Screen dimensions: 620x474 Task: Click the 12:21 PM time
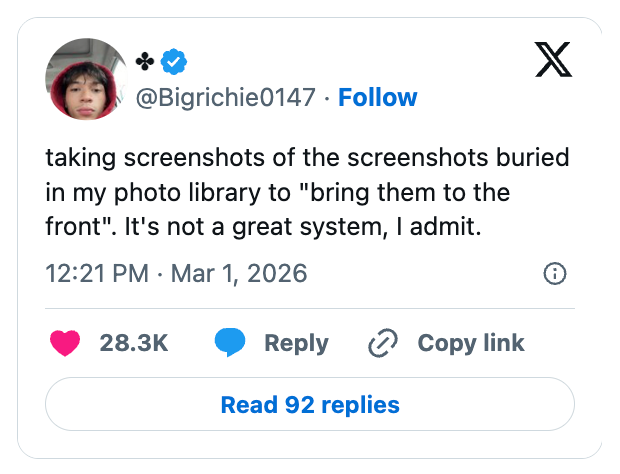click(99, 273)
